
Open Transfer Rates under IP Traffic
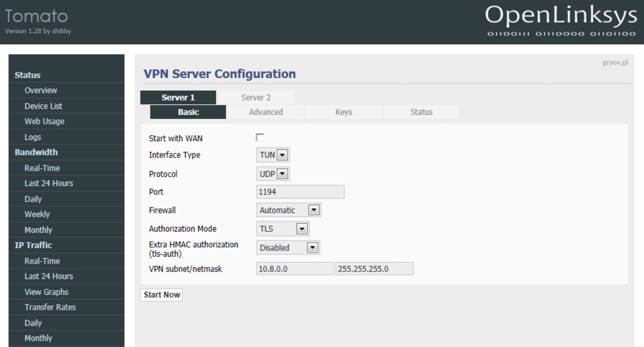pos(50,307)
